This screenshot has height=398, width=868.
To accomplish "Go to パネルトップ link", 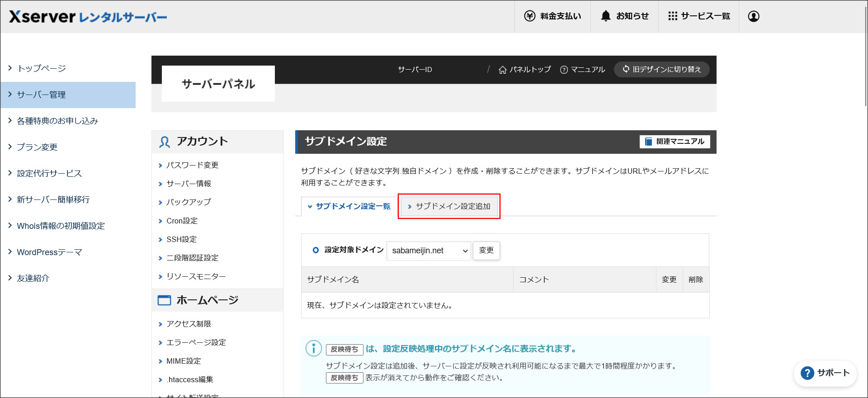I will pos(525,69).
